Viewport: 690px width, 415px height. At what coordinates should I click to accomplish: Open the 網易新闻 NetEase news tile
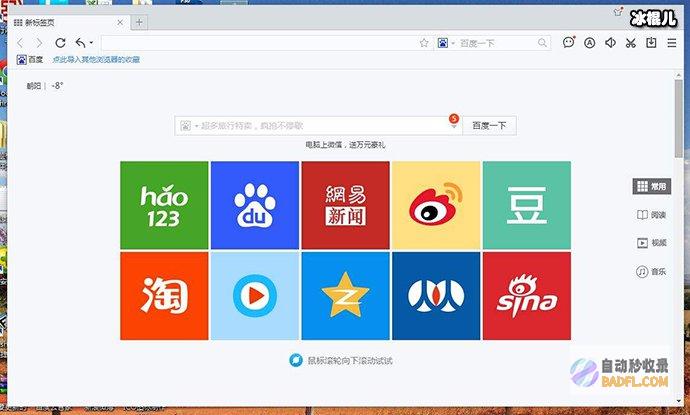tap(345, 205)
